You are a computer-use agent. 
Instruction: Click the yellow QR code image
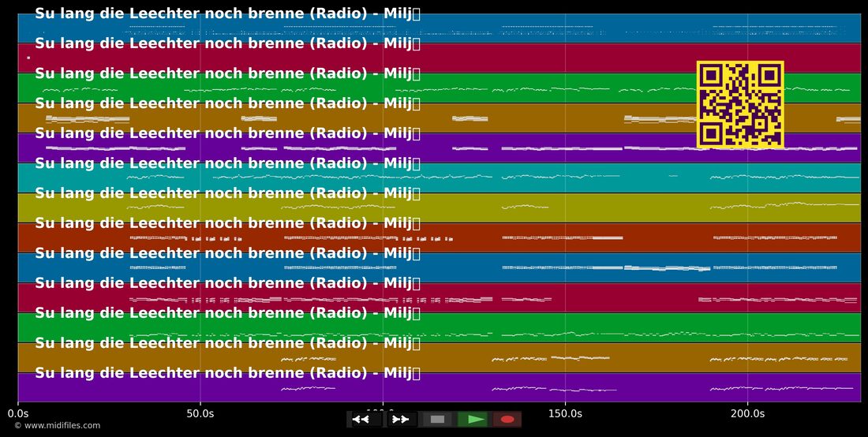(x=740, y=105)
